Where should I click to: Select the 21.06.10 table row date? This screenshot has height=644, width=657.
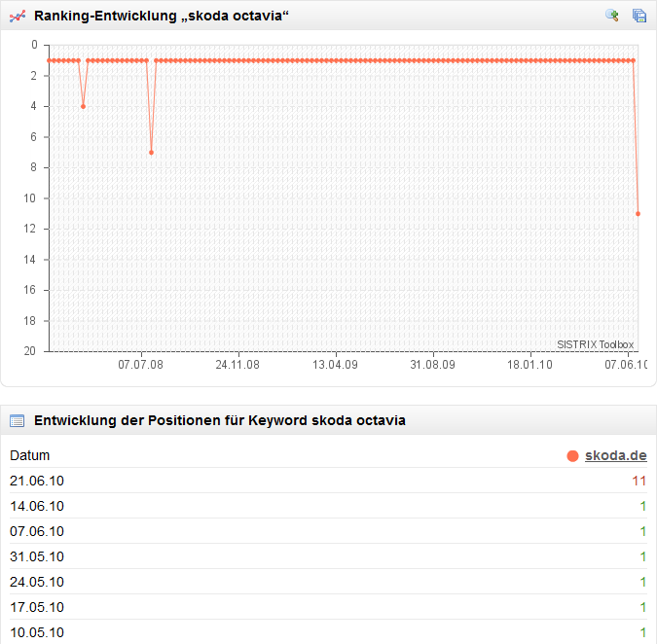pyautogui.click(x=37, y=481)
